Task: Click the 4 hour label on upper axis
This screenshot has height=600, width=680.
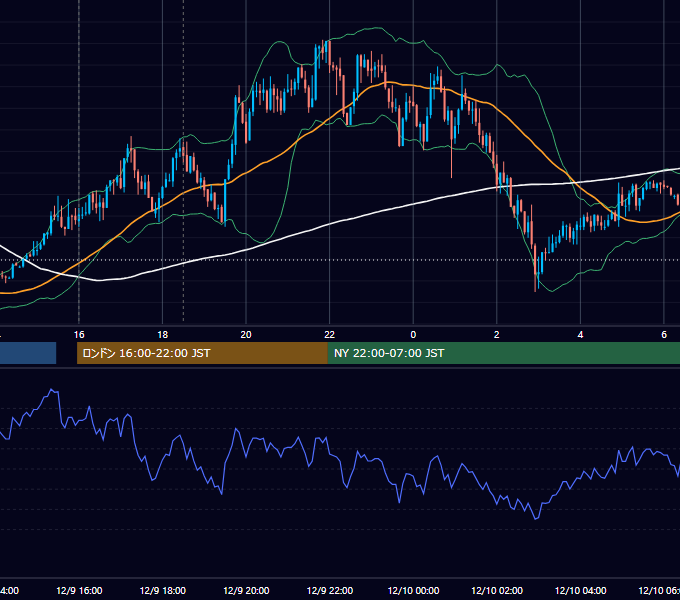Action: 580,335
